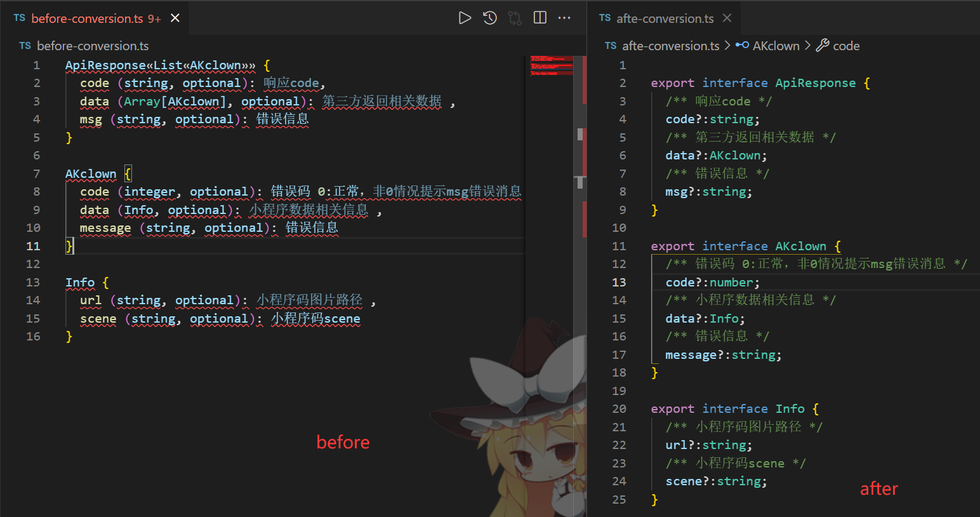The height and width of the screenshot is (517, 980).
Task: Open the timeline history clock icon
Action: coord(490,18)
